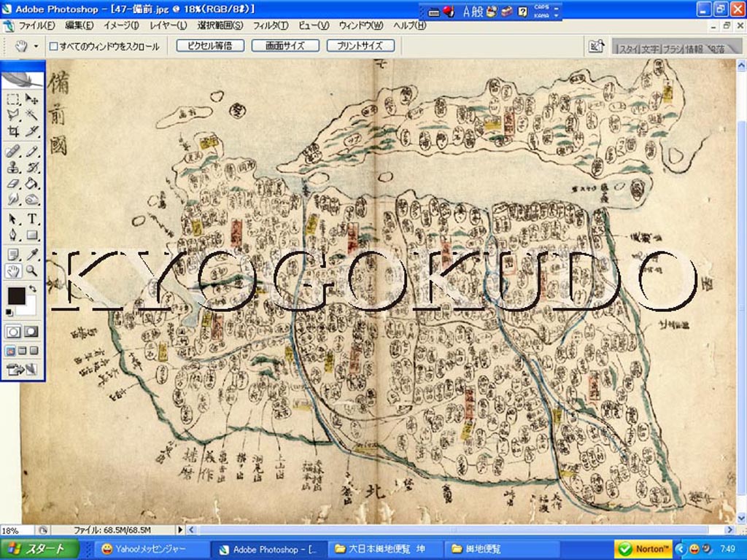
Task: Select the Type tool
Action: 32,219
